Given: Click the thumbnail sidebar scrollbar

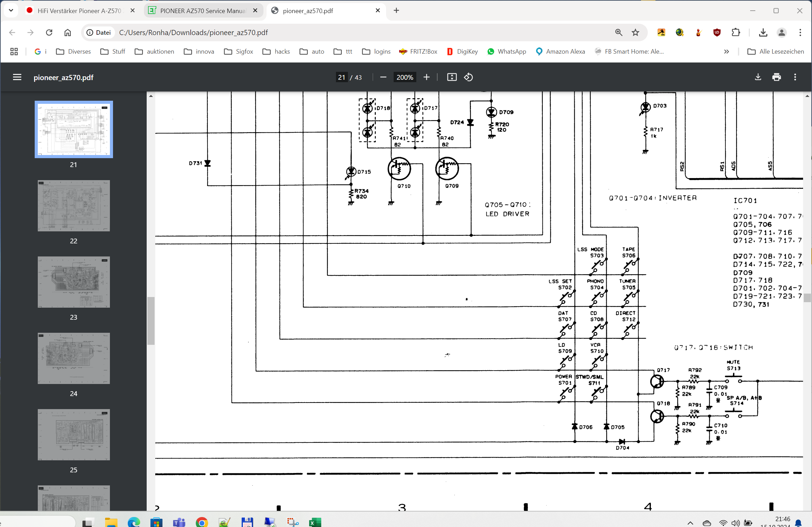Looking at the screenshot, I should [151, 321].
